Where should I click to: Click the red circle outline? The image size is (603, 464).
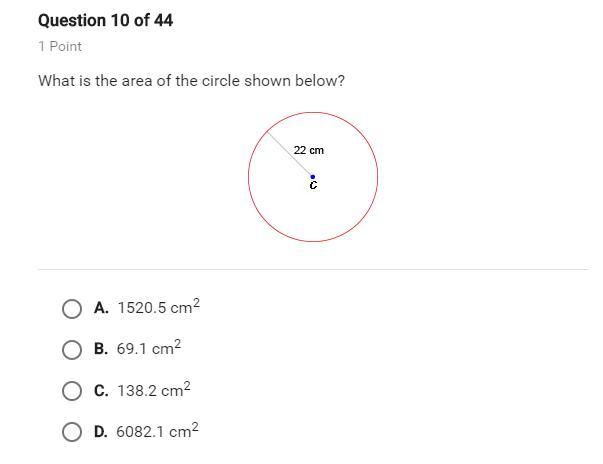(377, 177)
